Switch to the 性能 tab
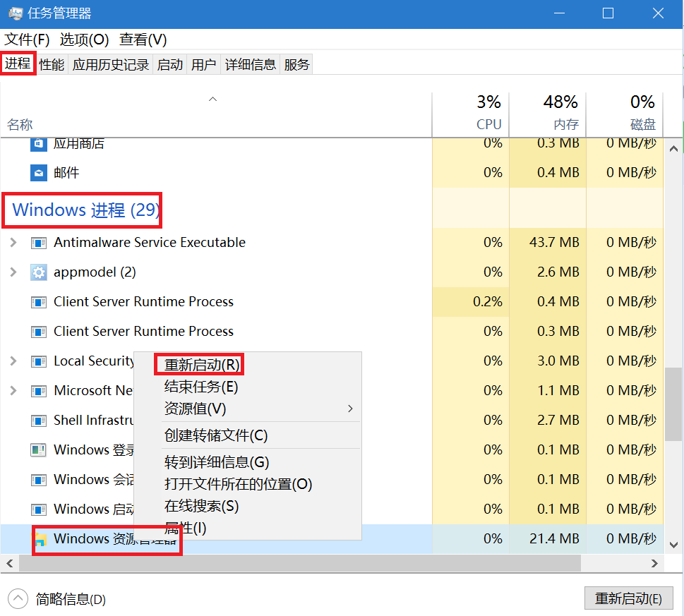684x616 pixels. (52, 64)
